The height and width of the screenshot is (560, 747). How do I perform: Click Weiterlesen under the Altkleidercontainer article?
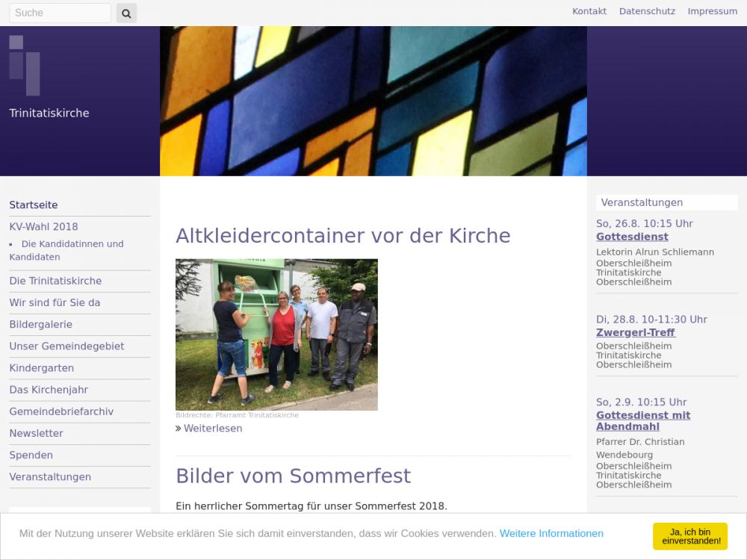pyautogui.click(x=212, y=429)
